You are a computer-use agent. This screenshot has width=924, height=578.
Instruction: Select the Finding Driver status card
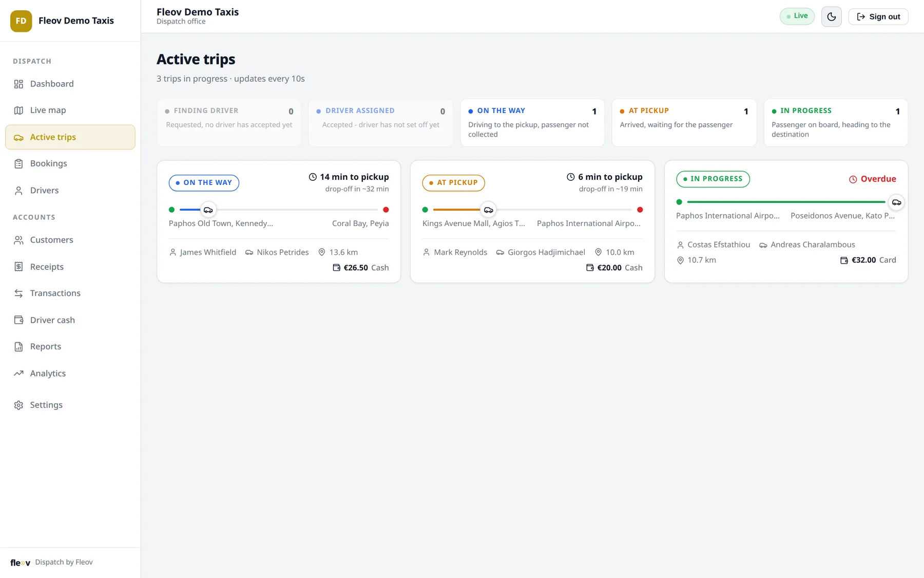point(229,122)
